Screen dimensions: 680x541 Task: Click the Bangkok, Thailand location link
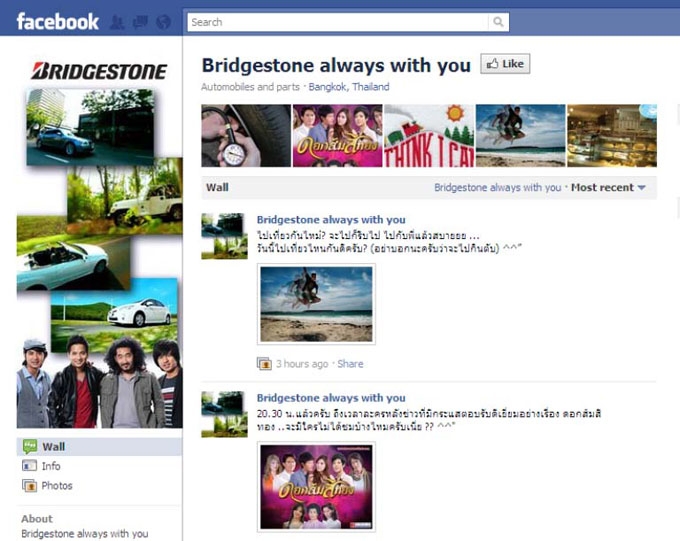[349, 87]
